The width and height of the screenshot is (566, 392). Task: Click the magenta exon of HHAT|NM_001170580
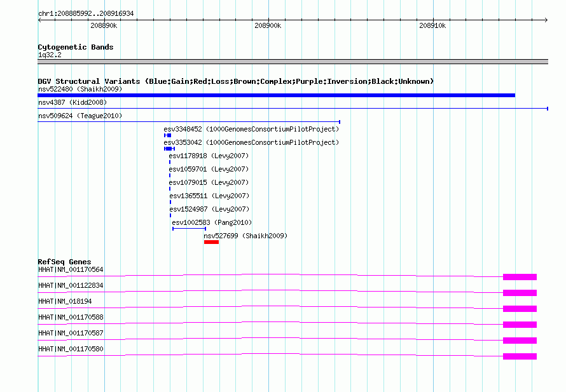coord(520,356)
